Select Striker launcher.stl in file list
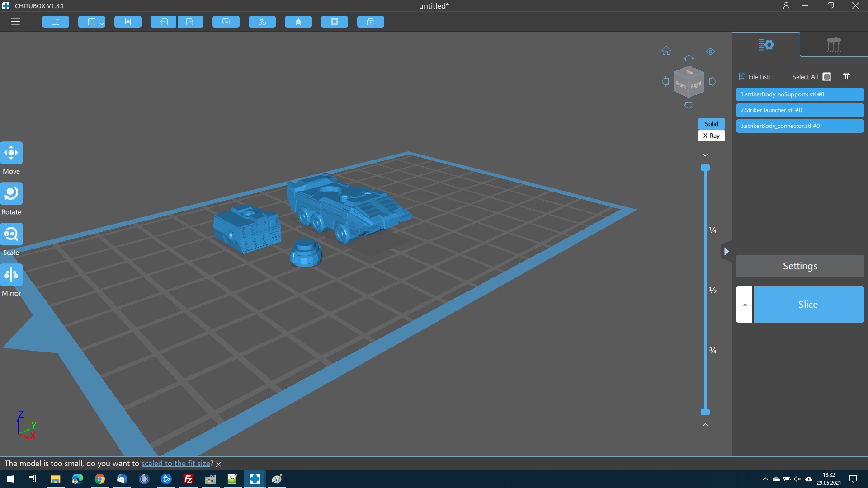Image resolution: width=868 pixels, height=488 pixels. pyautogui.click(x=800, y=110)
